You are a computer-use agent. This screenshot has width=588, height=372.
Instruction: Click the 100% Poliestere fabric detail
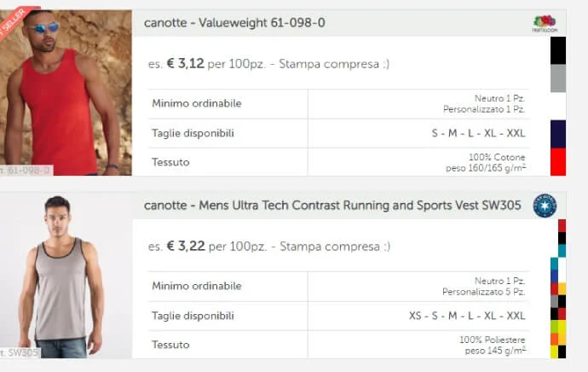tap(492, 340)
